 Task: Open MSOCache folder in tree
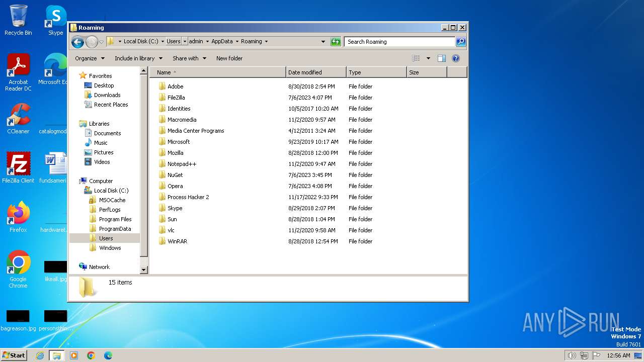(112, 200)
